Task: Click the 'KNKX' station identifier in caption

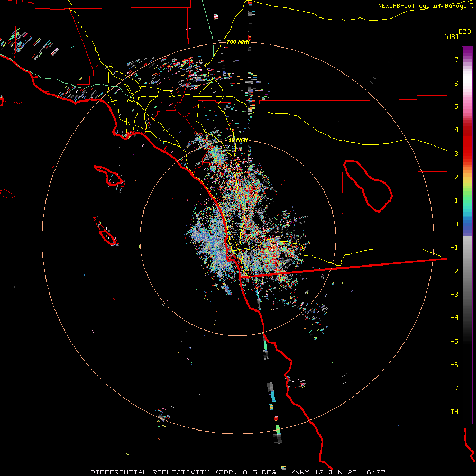Action: coord(300,472)
